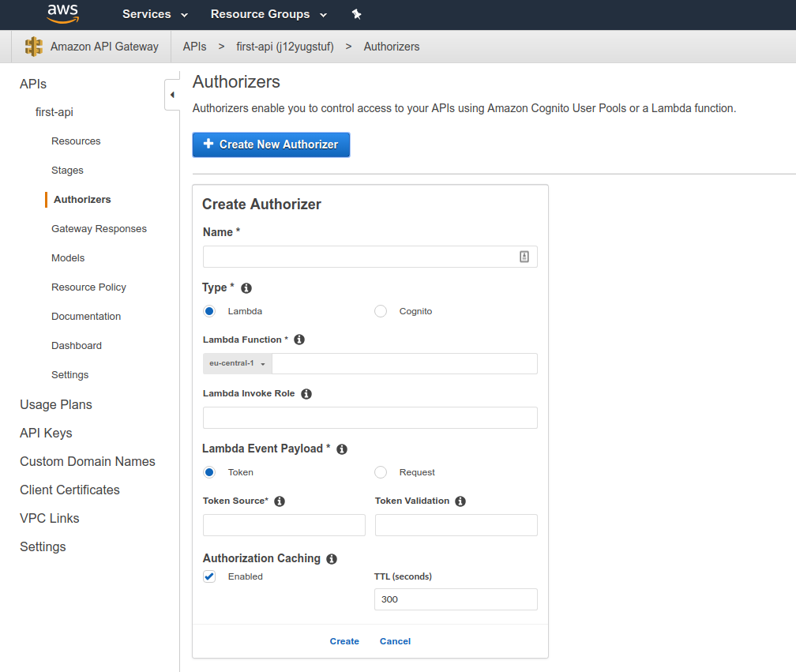796x672 pixels.
Task: Open Resources in the sidebar
Action: point(76,141)
